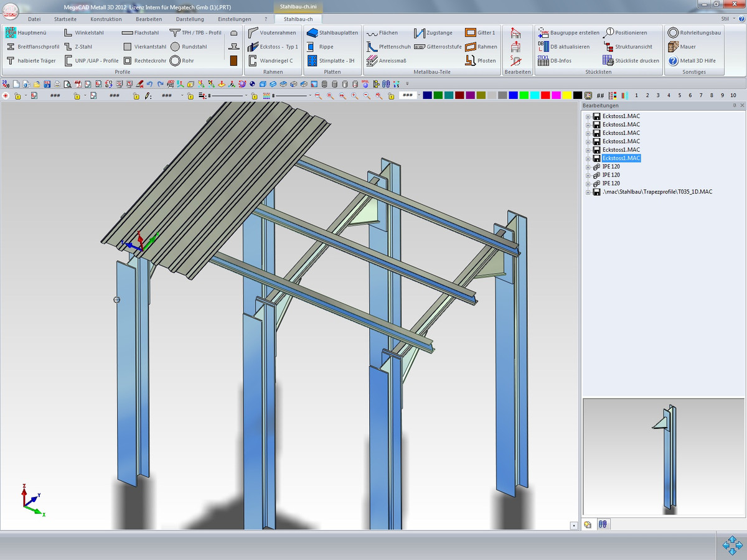747x560 pixels.
Task: Expand the last IPE 120 node
Action: [x=588, y=184]
